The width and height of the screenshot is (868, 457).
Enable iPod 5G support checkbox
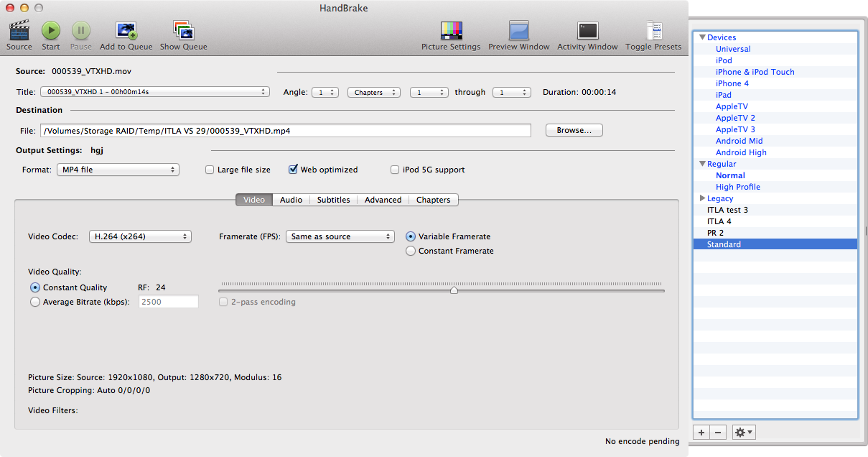(x=395, y=170)
